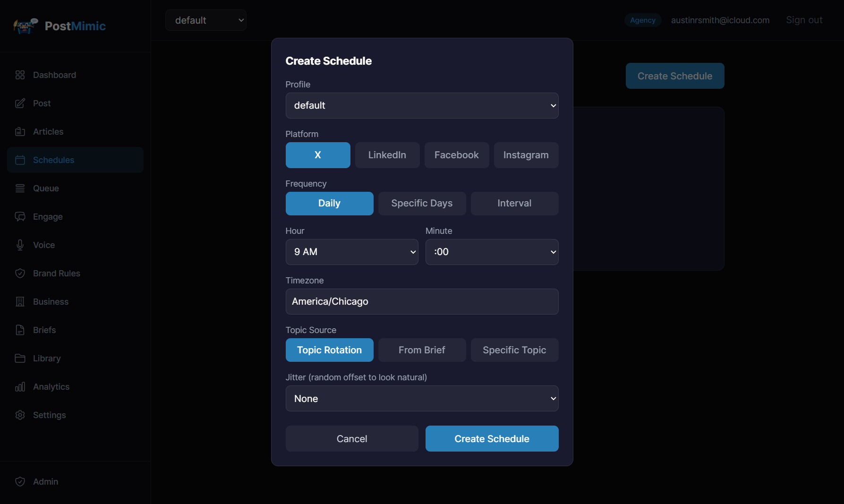This screenshot has height=504, width=844.
Task: Open the Minute dropdown showing :00
Action: (x=492, y=252)
